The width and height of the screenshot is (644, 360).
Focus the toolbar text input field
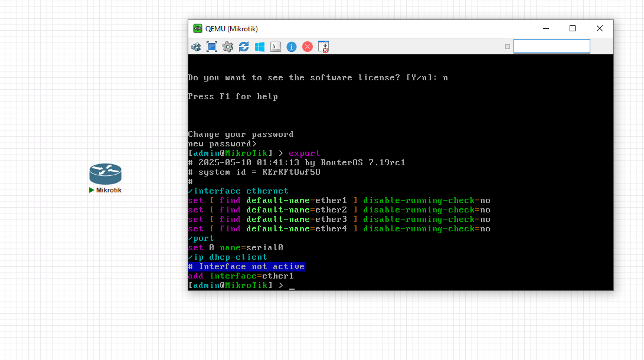click(x=551, y=47)
